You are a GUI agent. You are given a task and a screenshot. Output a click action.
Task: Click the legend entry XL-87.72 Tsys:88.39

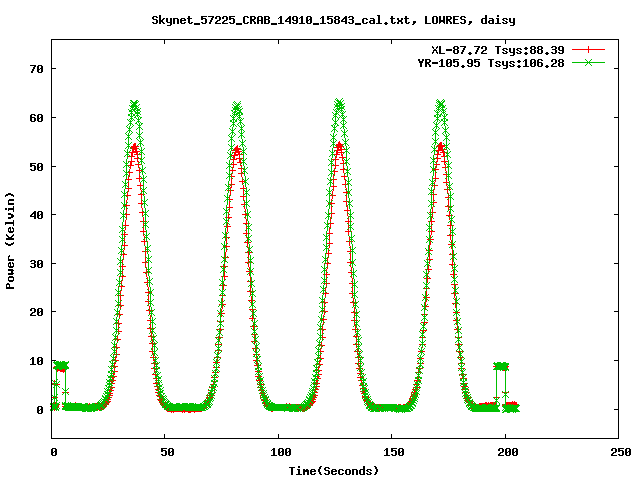click(x=498, y=50)
